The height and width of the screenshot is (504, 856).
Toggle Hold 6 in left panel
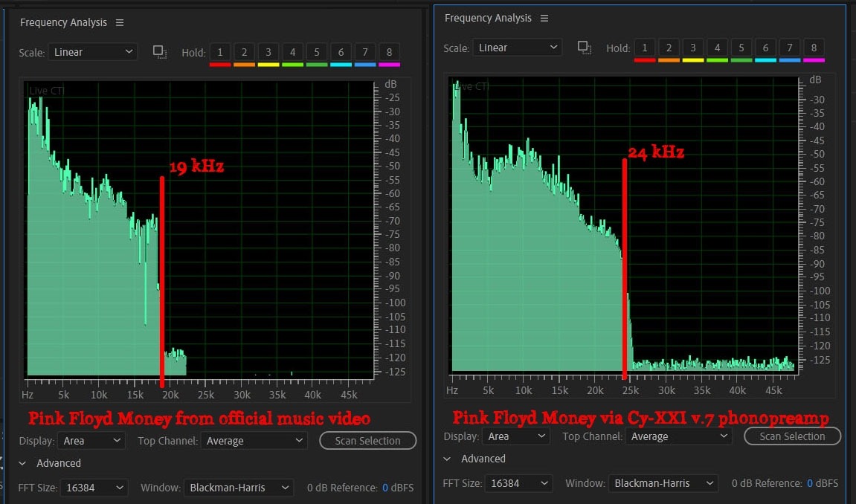[341, 52]
